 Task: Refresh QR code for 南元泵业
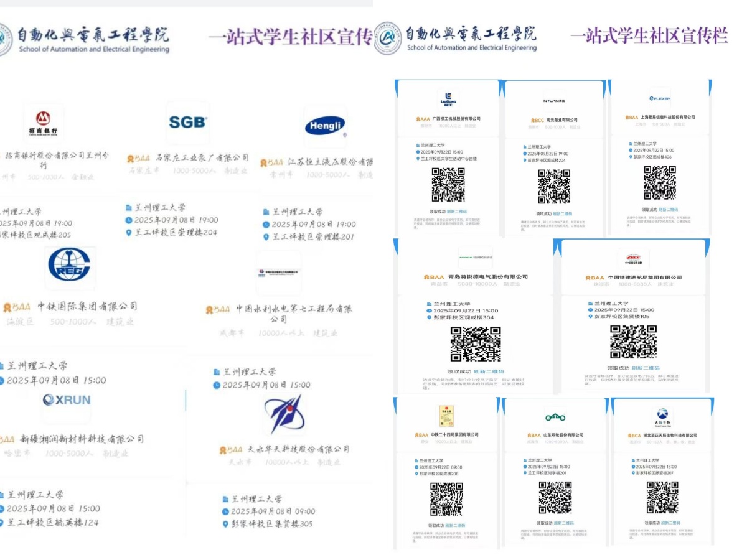(563, 213)
